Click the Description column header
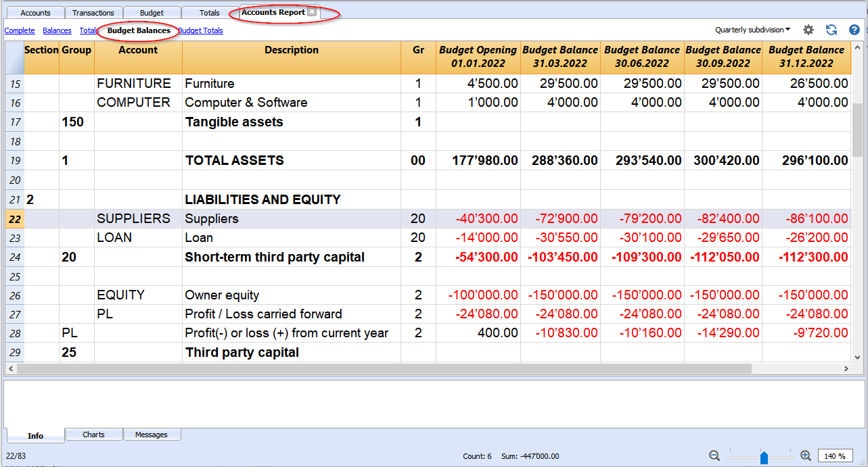The height and width of the screenshot is (467, 868). tap(292, 57)
